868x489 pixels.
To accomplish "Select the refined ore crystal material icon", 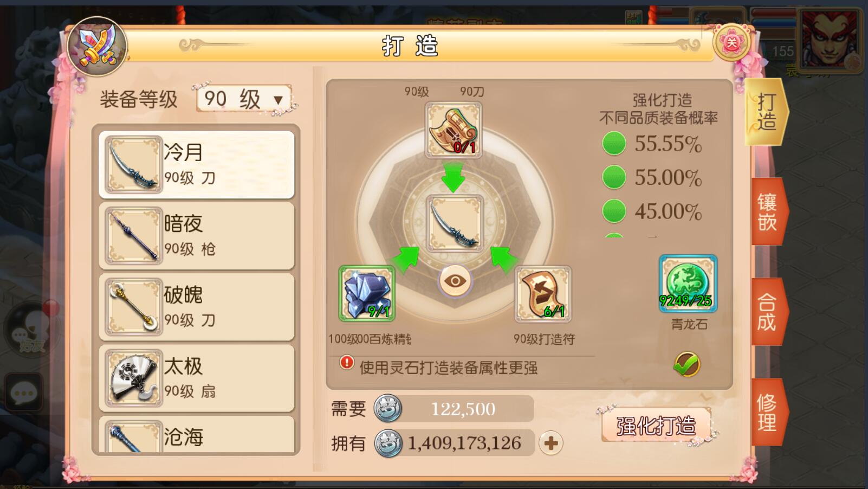I will (367, 293).
